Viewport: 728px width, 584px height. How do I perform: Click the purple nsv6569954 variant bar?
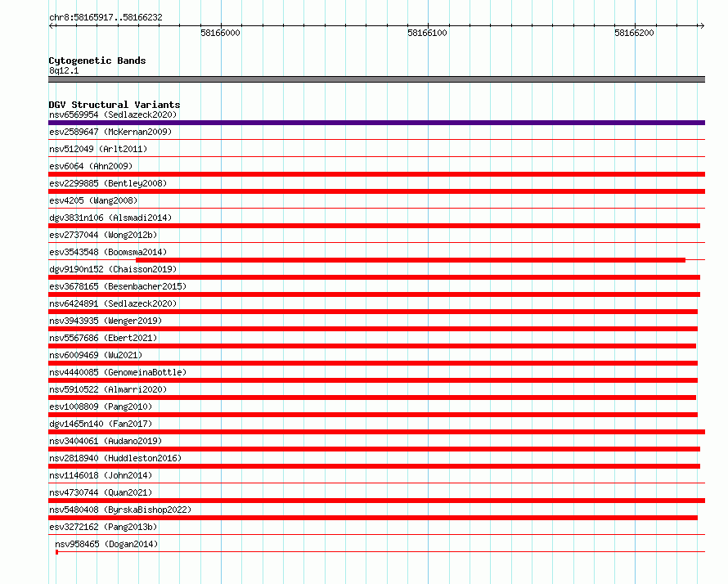[x=376, y=123]
